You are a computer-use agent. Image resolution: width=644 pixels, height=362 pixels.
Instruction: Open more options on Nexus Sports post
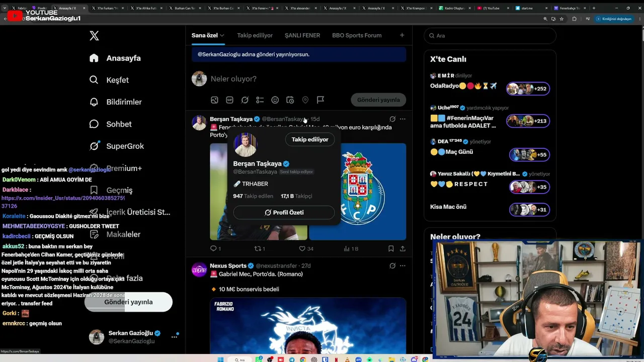[403, 265]
